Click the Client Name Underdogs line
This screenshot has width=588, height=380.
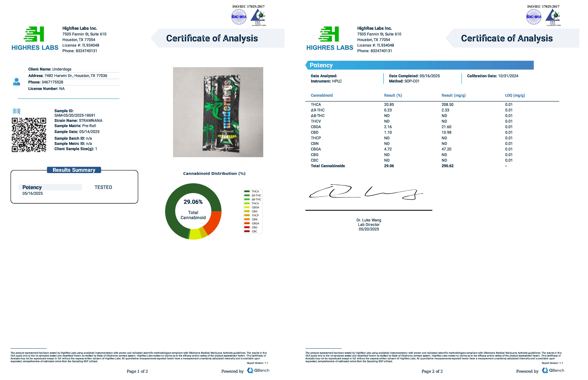click(50, 69)
